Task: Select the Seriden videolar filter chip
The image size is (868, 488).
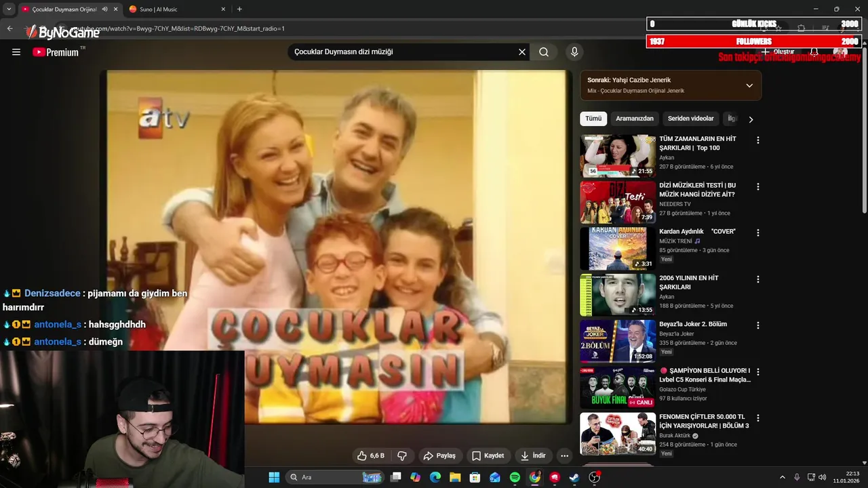Action: (690, 119)
